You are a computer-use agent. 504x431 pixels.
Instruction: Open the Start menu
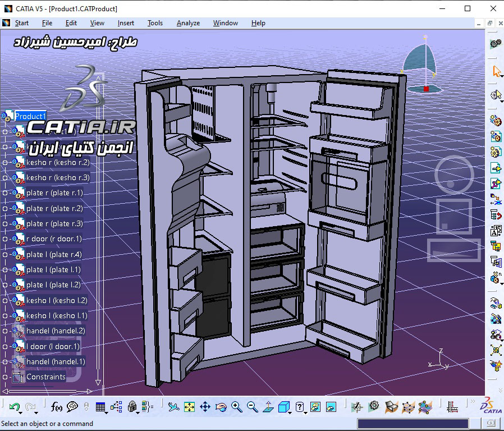click(21, 23)
